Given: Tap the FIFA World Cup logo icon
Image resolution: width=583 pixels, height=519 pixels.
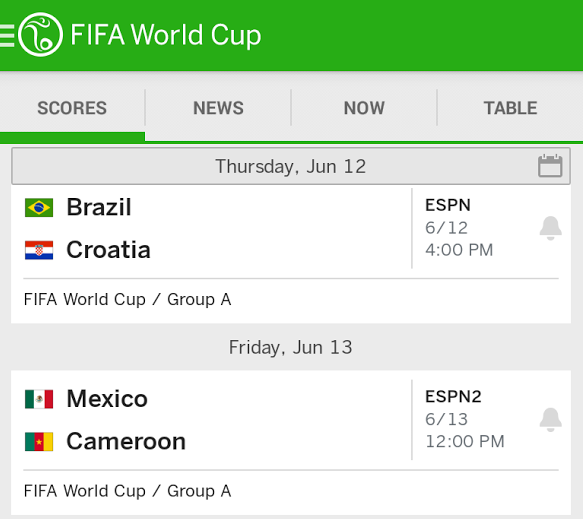Looking at the screenshot, I should pos(40,35).
